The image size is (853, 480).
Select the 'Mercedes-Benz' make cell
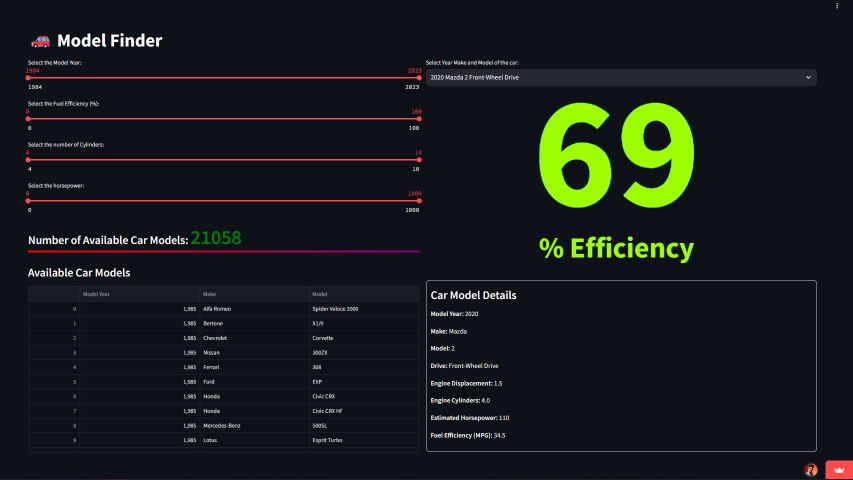coord(254,426)
